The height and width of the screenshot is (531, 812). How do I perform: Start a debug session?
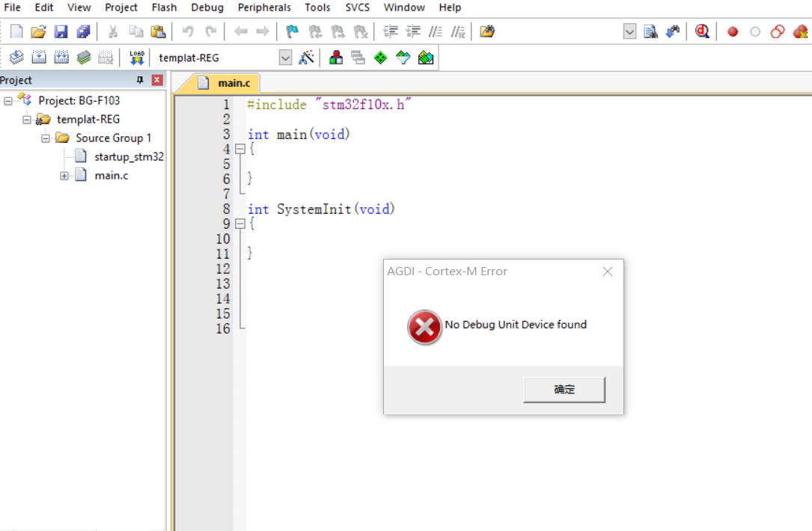701,31
